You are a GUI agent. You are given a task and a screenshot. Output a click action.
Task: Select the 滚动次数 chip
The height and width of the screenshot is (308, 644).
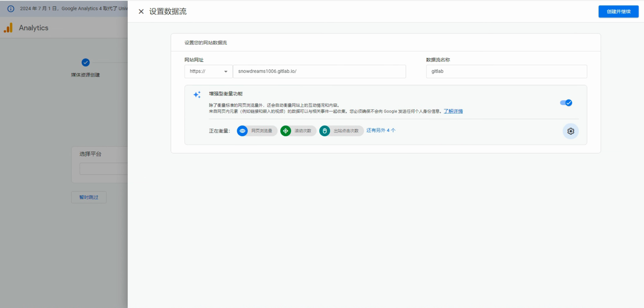(303, 131)
